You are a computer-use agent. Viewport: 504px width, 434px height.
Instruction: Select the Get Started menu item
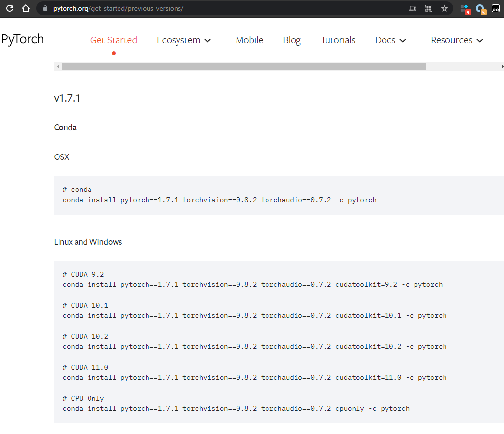(x=114, y=40)
